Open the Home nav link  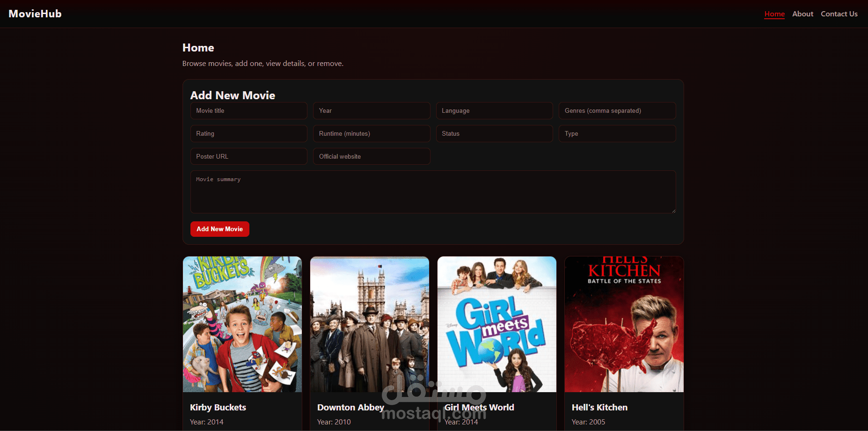coord(774,14)
